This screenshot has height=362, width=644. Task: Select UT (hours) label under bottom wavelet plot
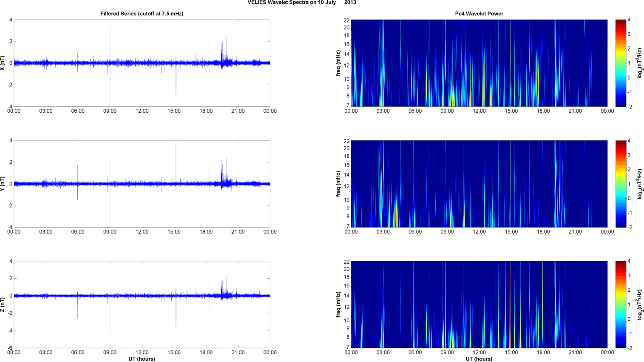coord(479,359)
